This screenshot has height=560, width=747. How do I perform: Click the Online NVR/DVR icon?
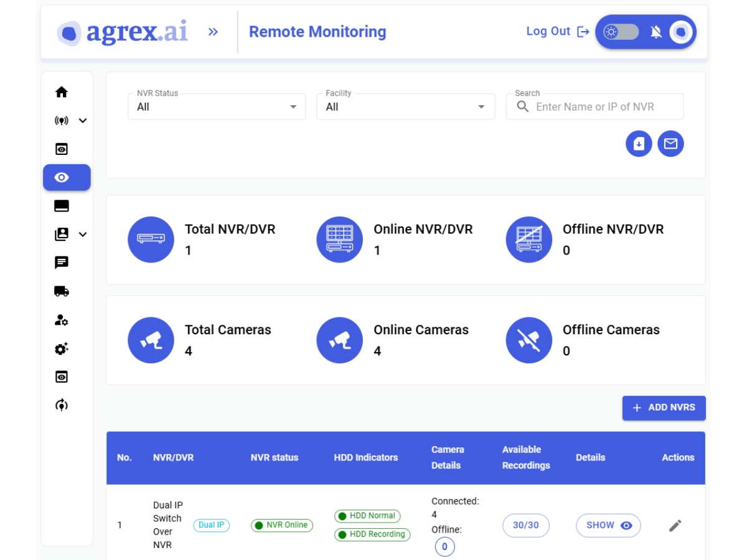[x=340, y=240]
